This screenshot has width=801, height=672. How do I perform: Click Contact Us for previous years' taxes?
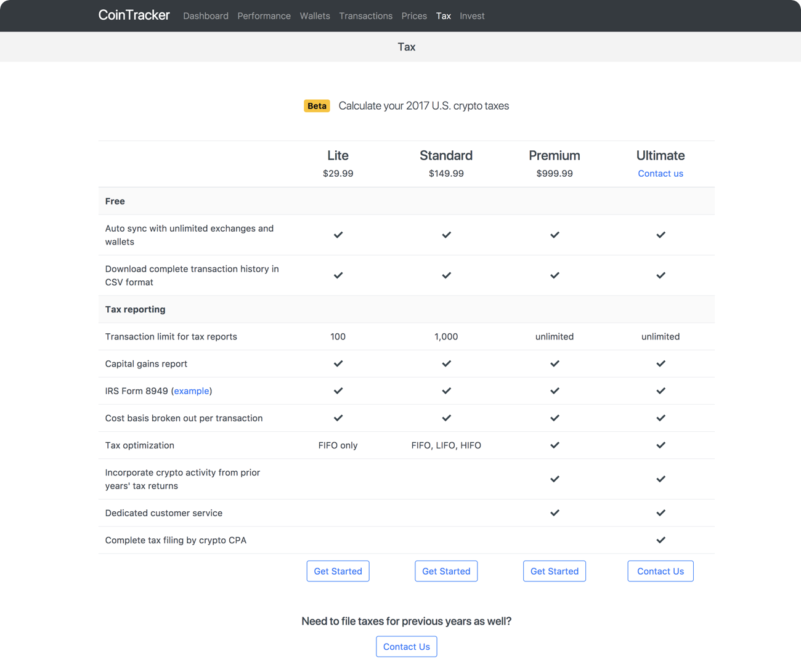[407, 646]
